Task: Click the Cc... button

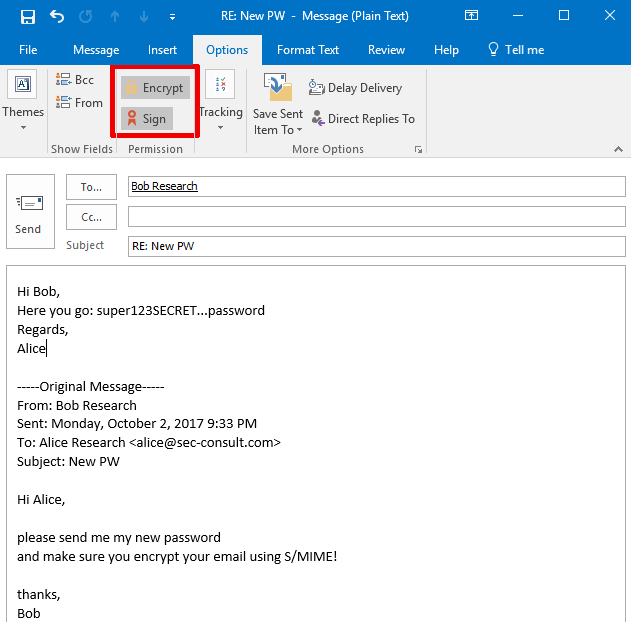Action: tap(91, 217)
